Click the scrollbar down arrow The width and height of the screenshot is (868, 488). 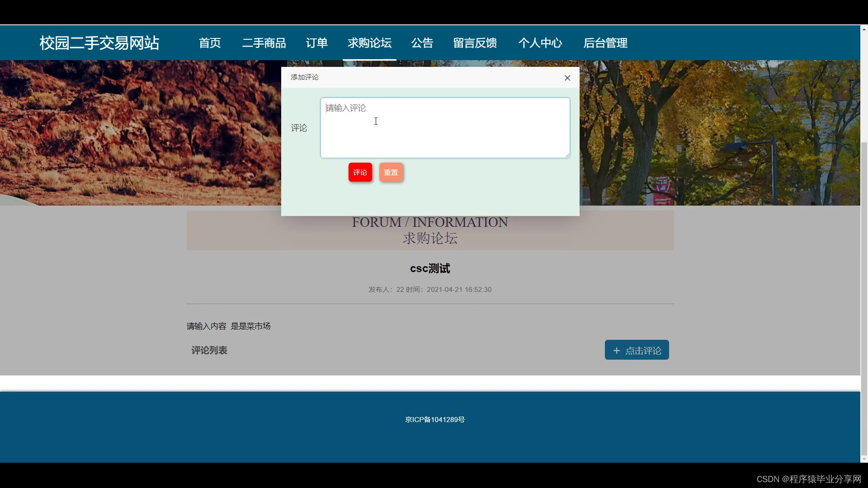[x=864, y=459]
